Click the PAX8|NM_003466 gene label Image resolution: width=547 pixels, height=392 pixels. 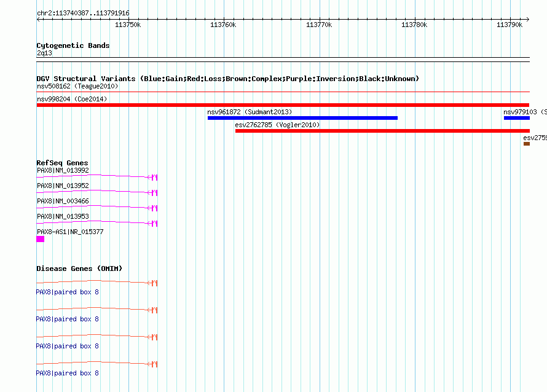point(63,201)
